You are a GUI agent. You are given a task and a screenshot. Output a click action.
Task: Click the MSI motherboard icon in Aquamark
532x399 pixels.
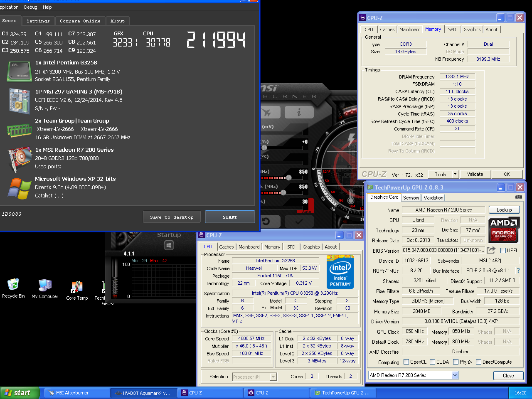tap(20, 101)
